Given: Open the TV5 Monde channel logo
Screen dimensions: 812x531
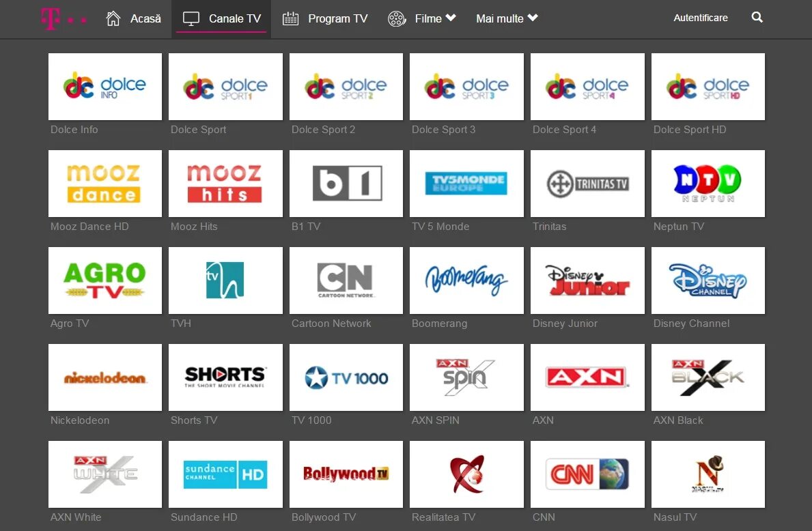Looking at the screenshot, I should coord(466,183).
